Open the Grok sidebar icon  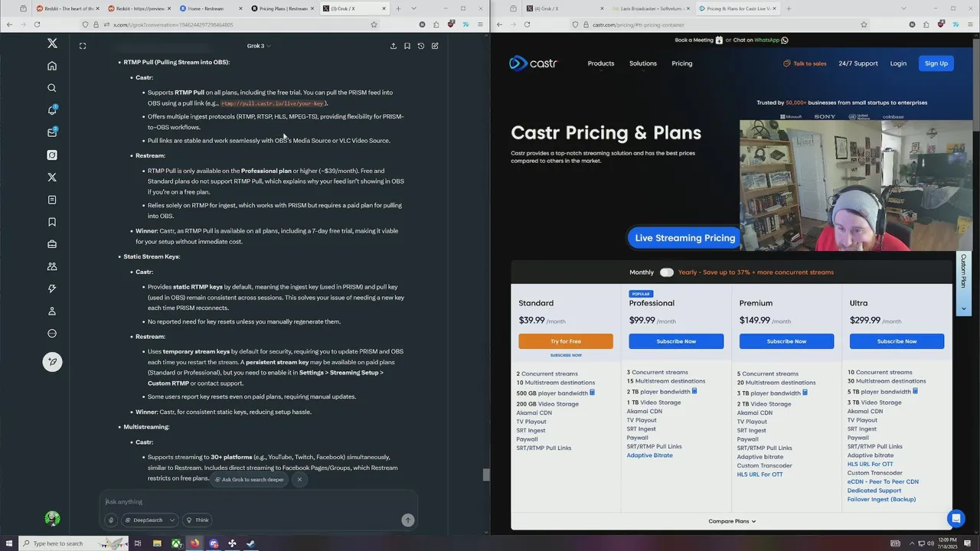[52, 155]
